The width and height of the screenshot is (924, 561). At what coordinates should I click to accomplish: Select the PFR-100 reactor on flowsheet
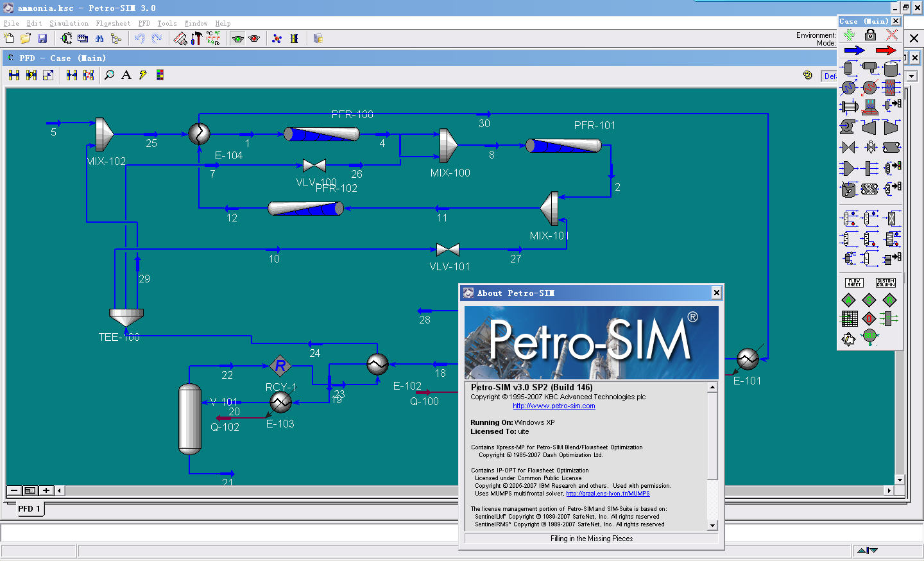pyautogui.click(x=321, y=134)
